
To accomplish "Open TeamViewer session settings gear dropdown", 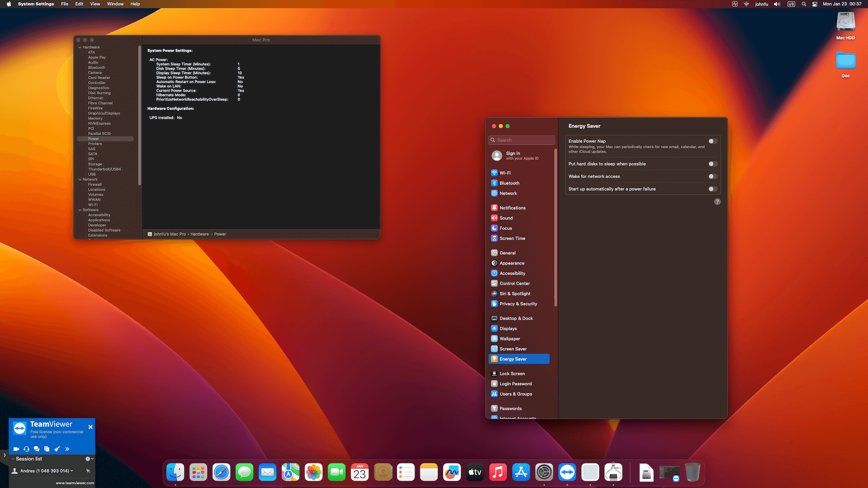I will tap(89, 459).
